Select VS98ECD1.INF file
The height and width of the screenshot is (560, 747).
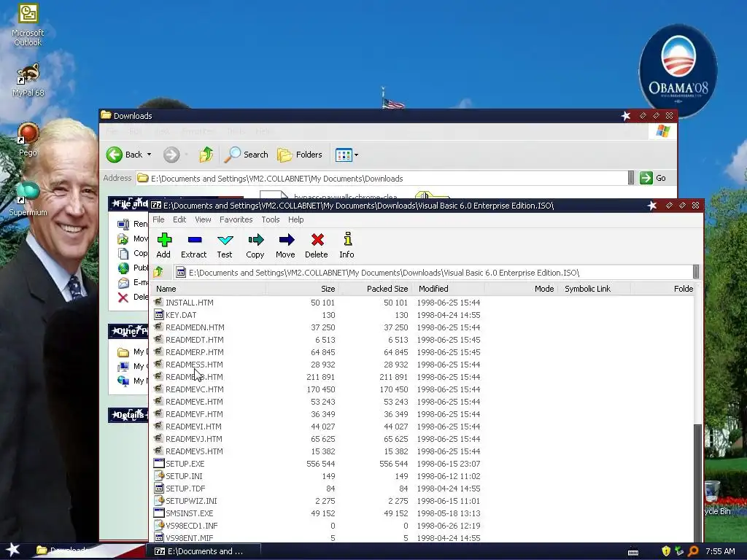tap(191, 525)
